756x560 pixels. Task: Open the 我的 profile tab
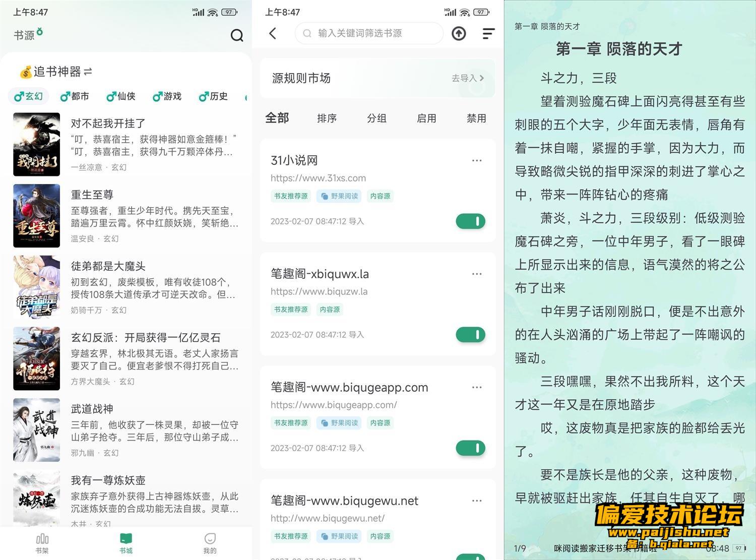tap(210, 543)
